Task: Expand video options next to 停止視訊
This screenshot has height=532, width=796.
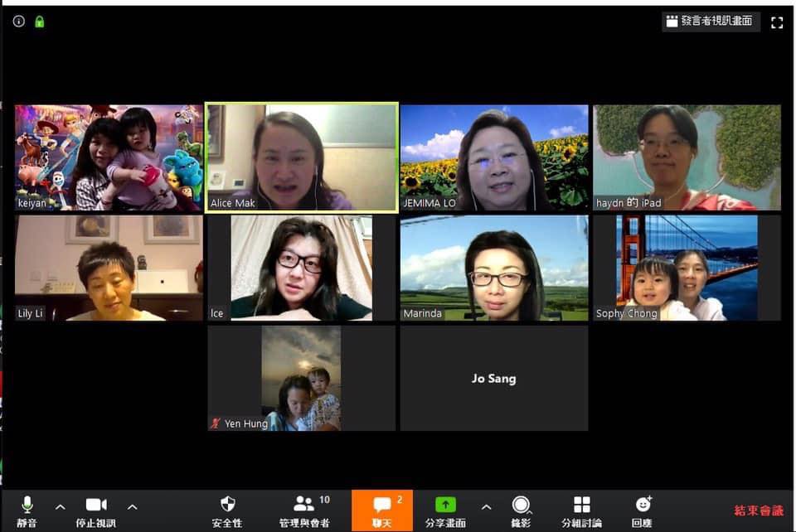Action: tap(132, 506)
